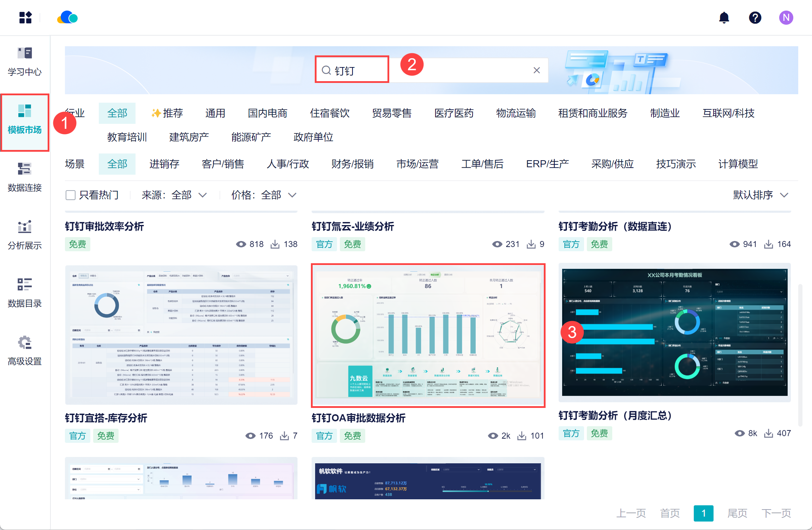Open 高级设置 in the sidebar
The height and width of the screenshot is (530, 812).
pyautogui.click(x=25, y=351)
